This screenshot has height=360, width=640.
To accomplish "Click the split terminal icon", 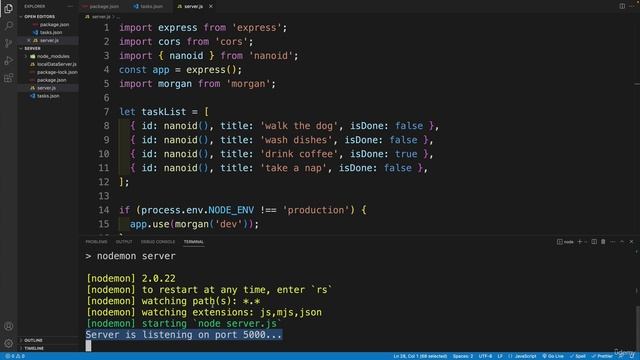I will pyautogui.click(x=594, y=242).
